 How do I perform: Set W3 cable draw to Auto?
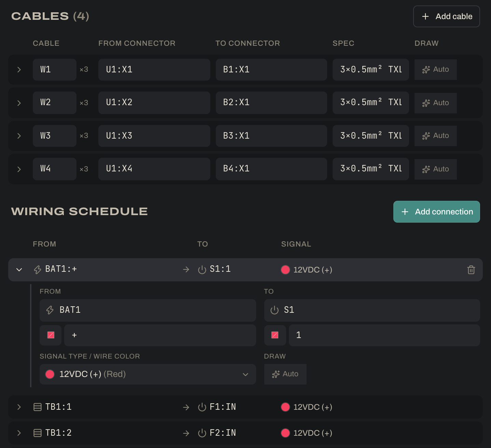tap(436, 136)
